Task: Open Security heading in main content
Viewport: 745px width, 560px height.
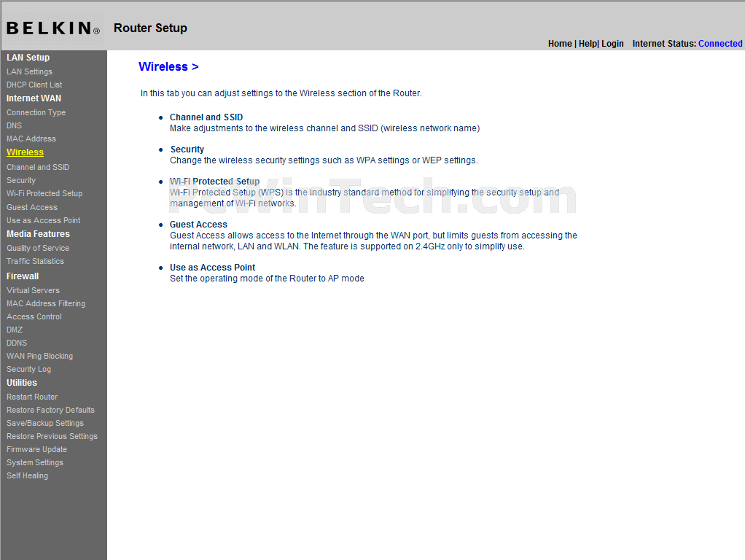Action: coord(187,149)
